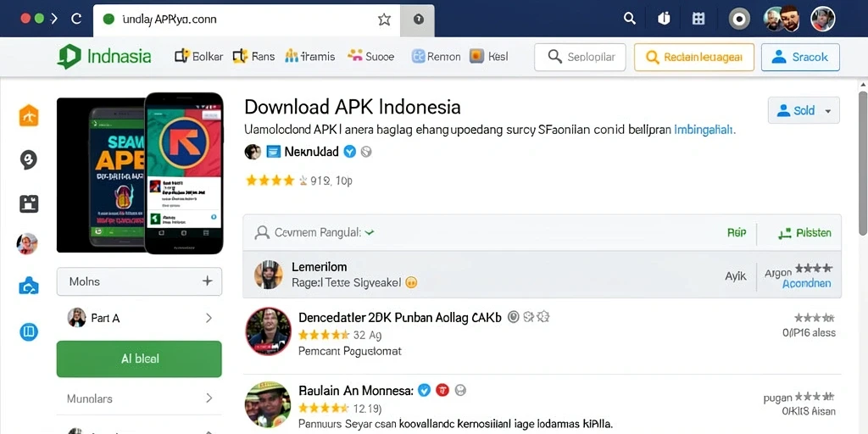Click the emoji icon in Lemeriom row

[x=411, y=283]
